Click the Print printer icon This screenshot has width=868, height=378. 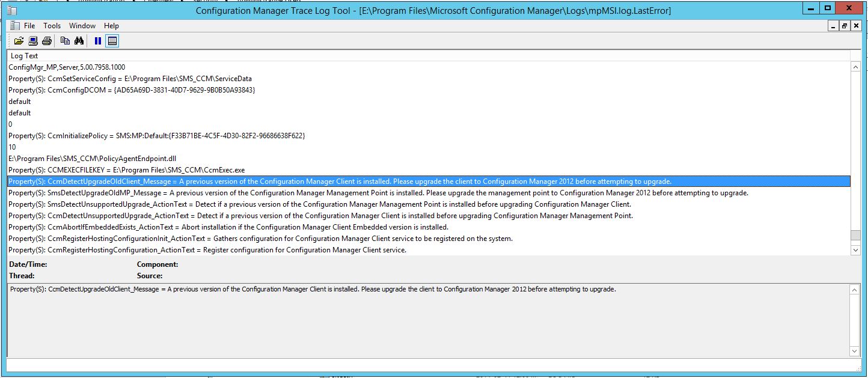pyautogui.click(x=46, y=41)
